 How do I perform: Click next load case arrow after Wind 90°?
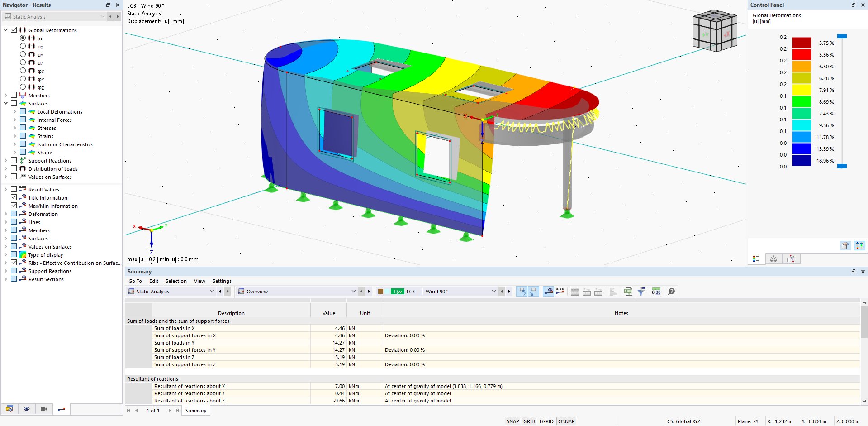[509, 292]
